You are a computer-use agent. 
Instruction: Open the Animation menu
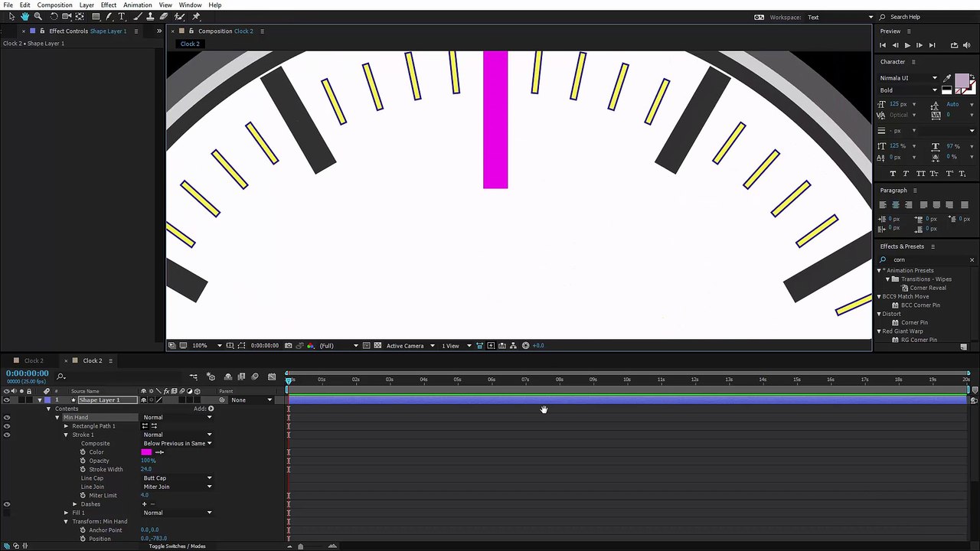(x=138, y=5)
